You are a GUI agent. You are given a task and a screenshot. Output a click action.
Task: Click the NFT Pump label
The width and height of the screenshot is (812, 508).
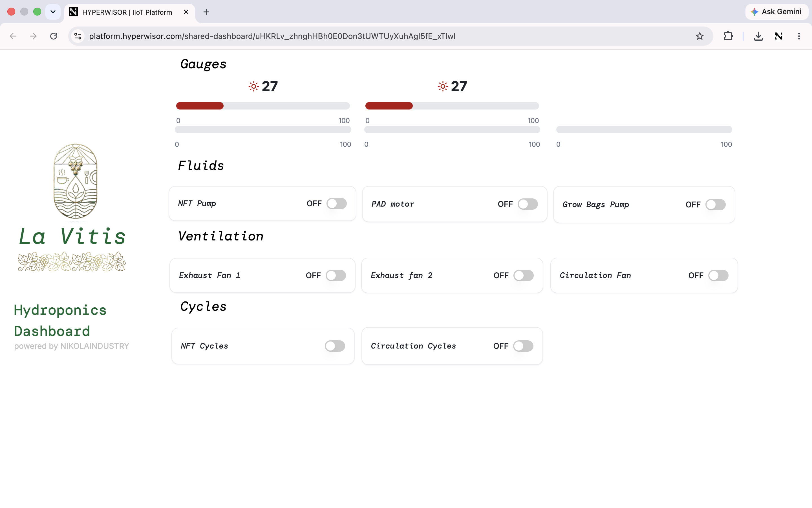(197, 203)
